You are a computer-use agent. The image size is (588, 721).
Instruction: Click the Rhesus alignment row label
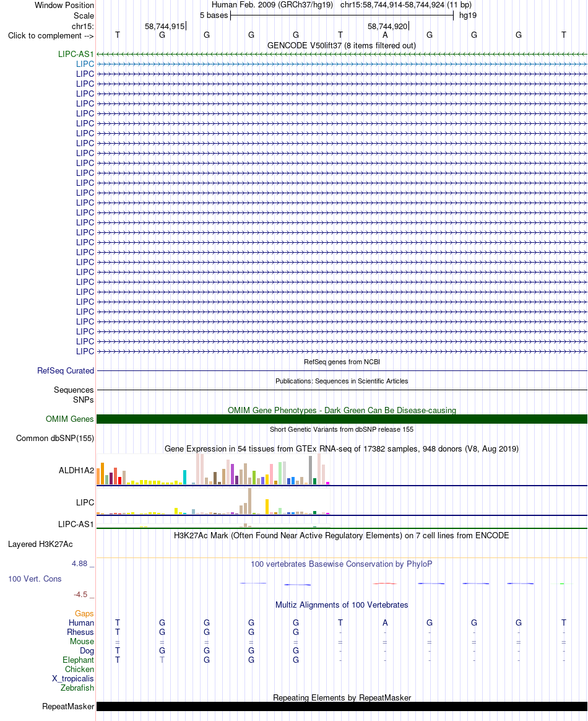click(x=80, y=632)
